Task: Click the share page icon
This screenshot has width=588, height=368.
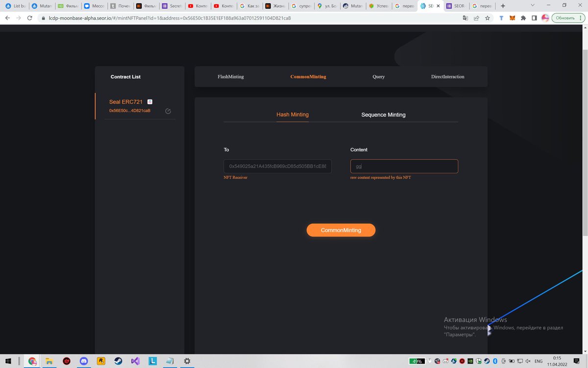Action: 476,18
